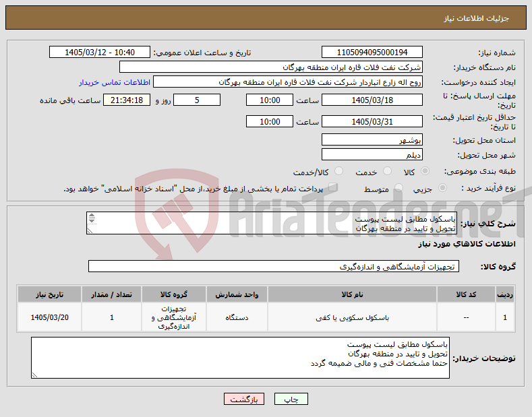Screen dimensions: 532x417
Task: Click the تعداد / مقدار column header
Action: (x=112, y=294)
